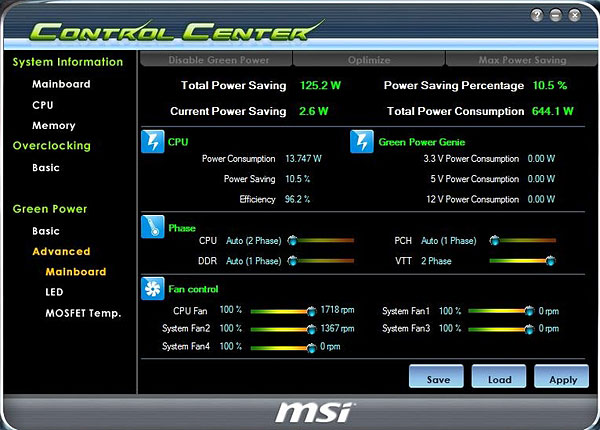The width and height of the screenshot is (600, 430).
Task: Adjust the DDR phase slider
Action: [x=321, y=261]
